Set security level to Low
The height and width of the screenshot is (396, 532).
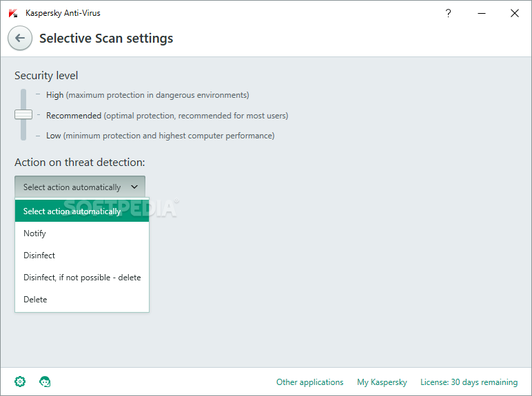(x=160, y=136)
